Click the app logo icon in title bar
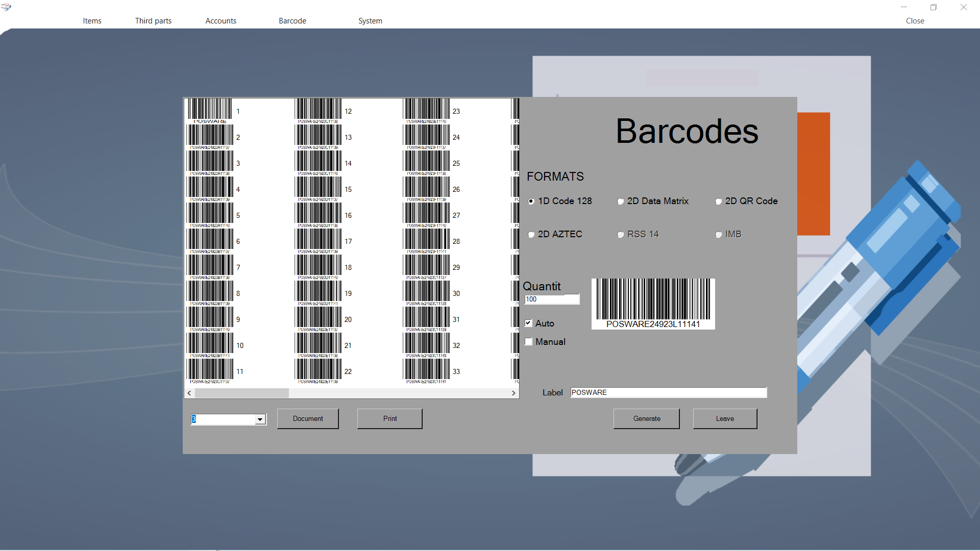This screenshot has width=980, height=551. 6,7
